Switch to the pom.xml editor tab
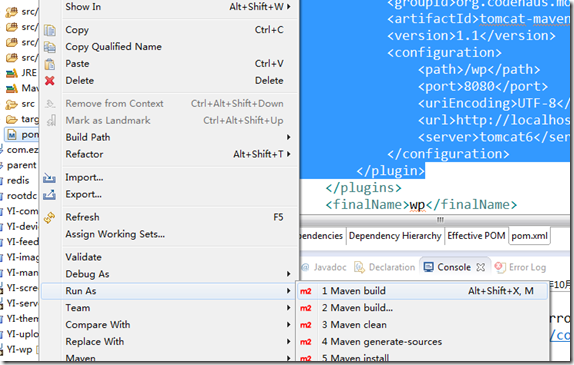This screenshot has height=365, width=574. pos(529,236)
